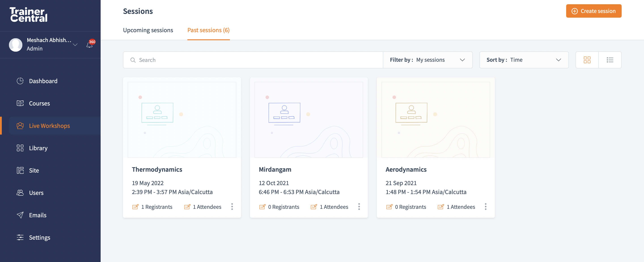Click the Create session button
Screen dimensions: 644x262
[x=594, y=11]
